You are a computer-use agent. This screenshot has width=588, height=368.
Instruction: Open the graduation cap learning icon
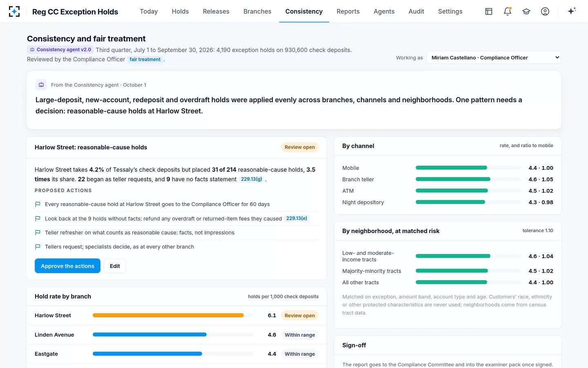click(526, 11)
